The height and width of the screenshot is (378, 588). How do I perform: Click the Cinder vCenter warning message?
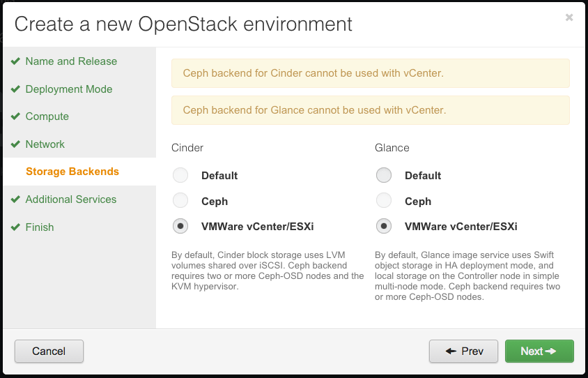tap(371, 73)
